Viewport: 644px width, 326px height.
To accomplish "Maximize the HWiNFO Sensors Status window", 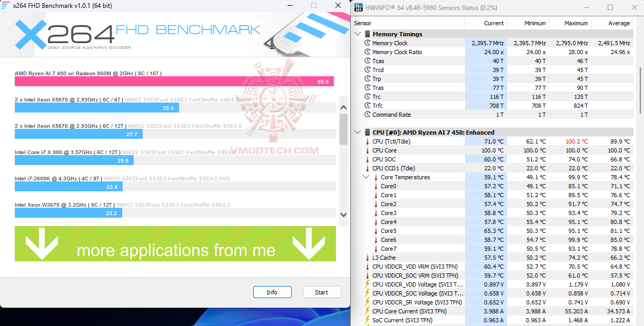I will [x=610, y=7].
